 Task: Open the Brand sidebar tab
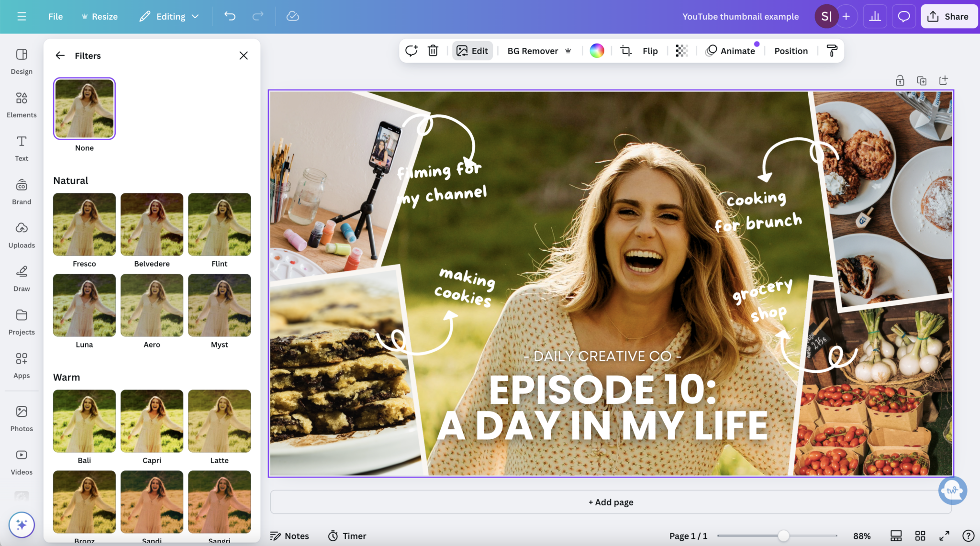(x=22, y=191)
